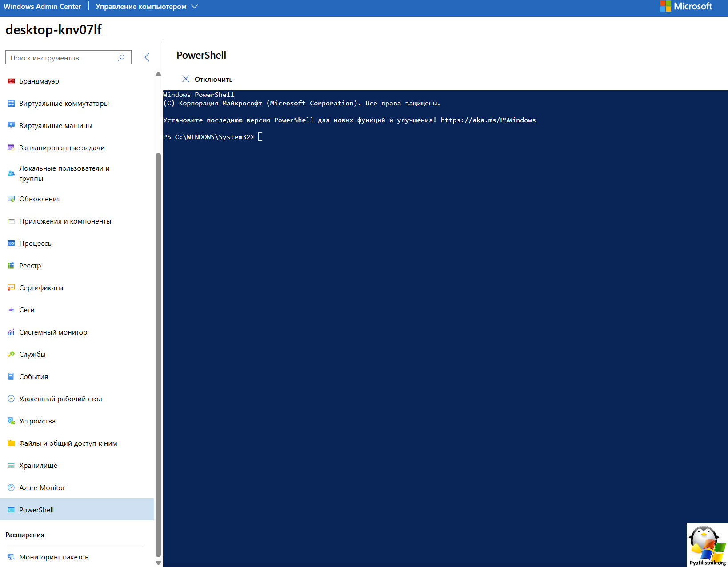This screenshot has height=567, width=728.
Task: Click the Реестр icon
Action: 11,265
